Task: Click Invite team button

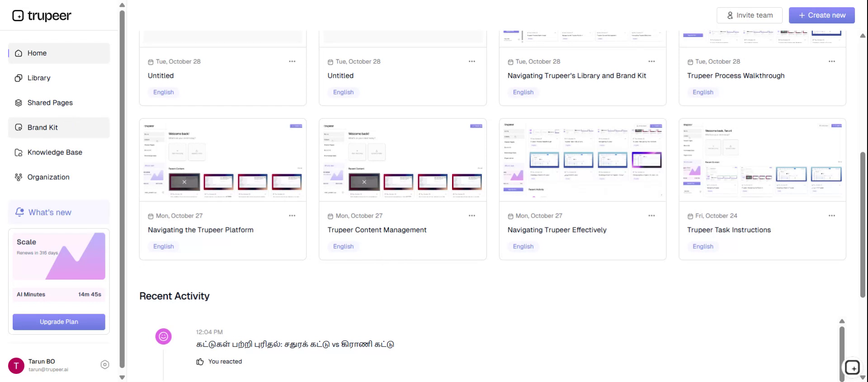Action: (750, 15)
